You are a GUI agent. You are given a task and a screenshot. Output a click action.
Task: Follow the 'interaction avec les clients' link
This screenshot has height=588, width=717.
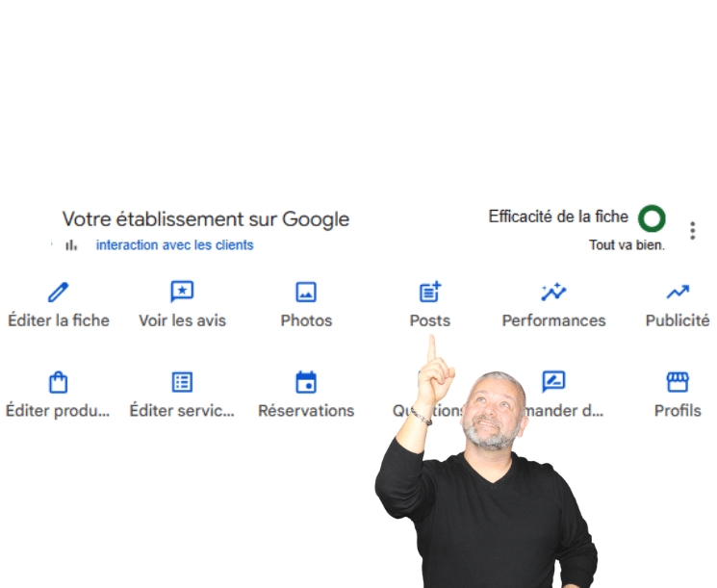click(x=174, y=245)
